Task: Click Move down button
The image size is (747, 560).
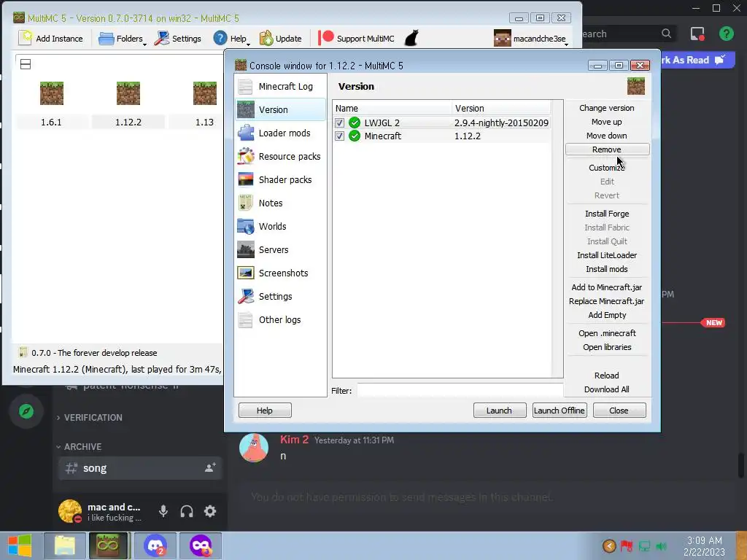Action: click(x=607, y=136)
